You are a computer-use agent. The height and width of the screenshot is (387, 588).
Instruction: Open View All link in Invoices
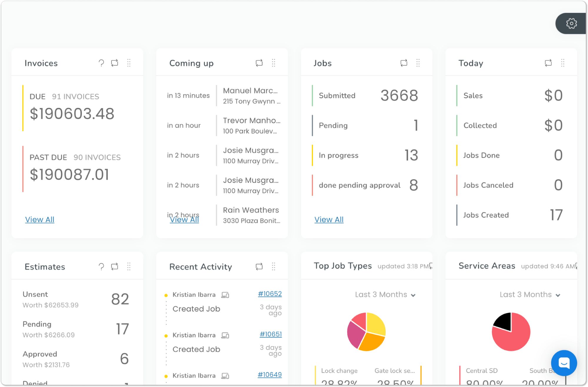coord(40,220)
